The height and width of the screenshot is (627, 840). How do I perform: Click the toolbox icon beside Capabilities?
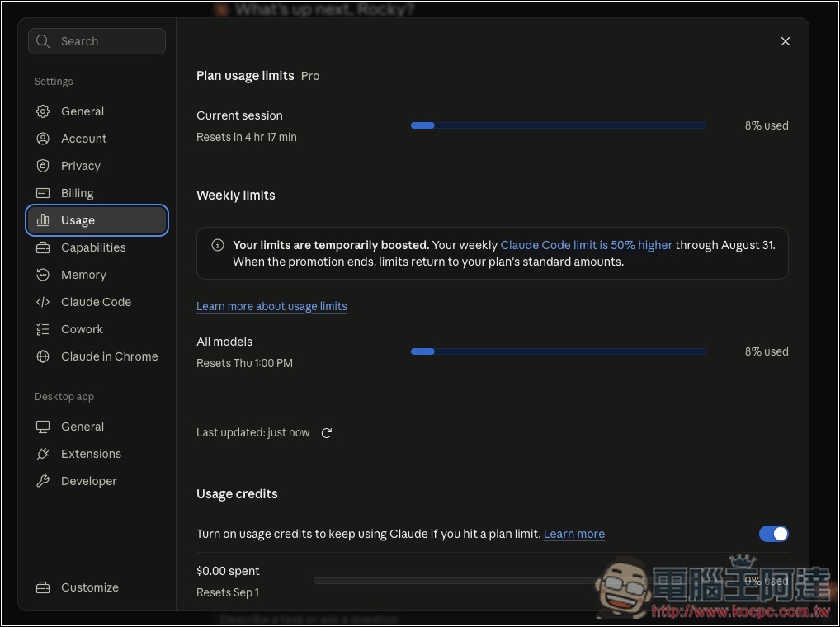[43, 247]
